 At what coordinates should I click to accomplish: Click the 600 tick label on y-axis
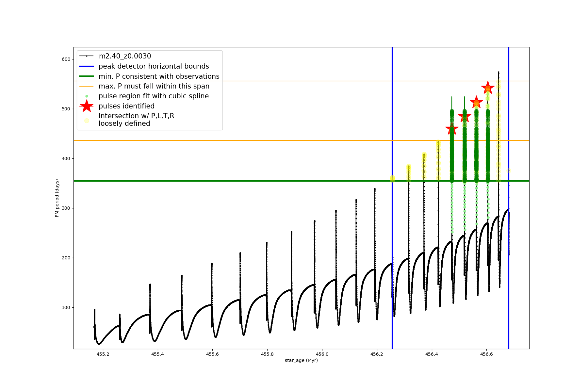coord(66,59)
